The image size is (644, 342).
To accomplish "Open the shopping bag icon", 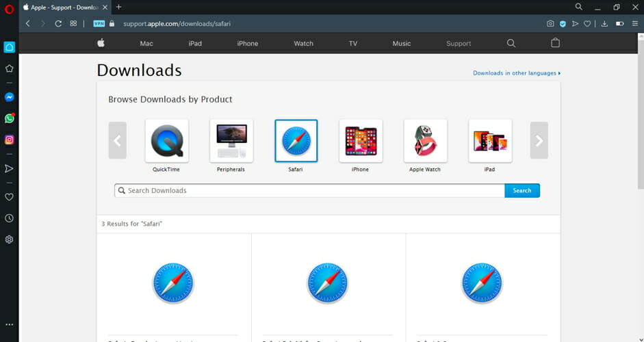I will 555,42.
